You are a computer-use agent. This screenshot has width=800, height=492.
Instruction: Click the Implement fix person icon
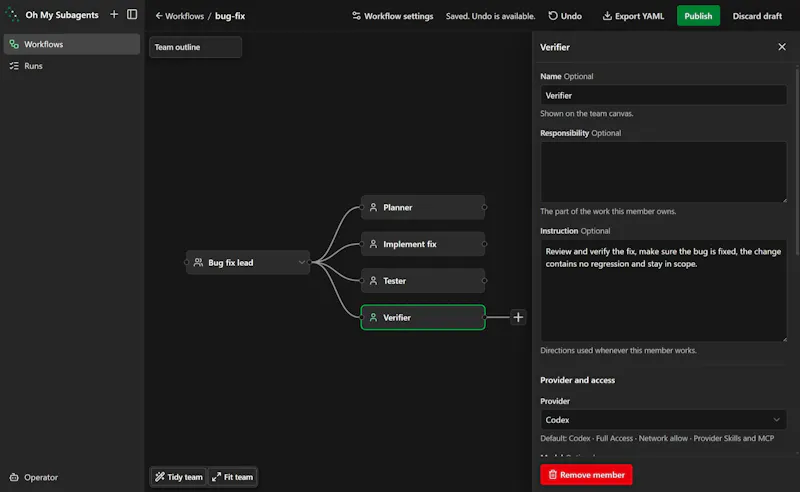[373, 244]
